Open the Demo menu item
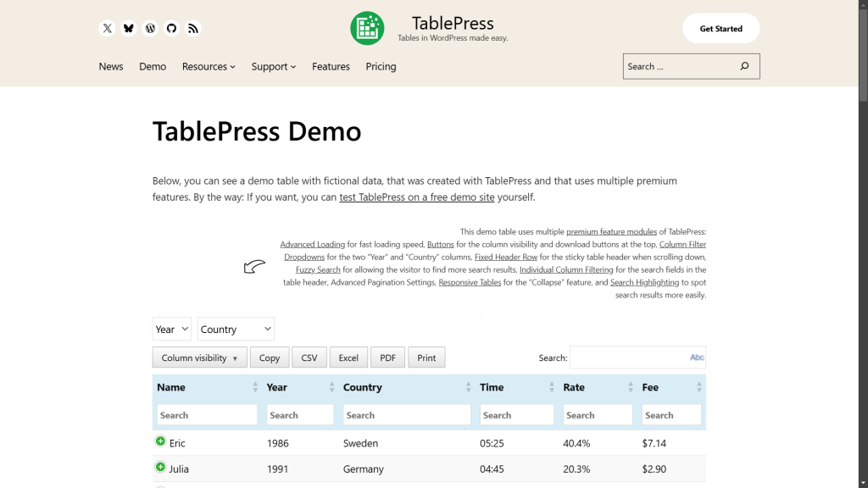 [x=153, y=66]
